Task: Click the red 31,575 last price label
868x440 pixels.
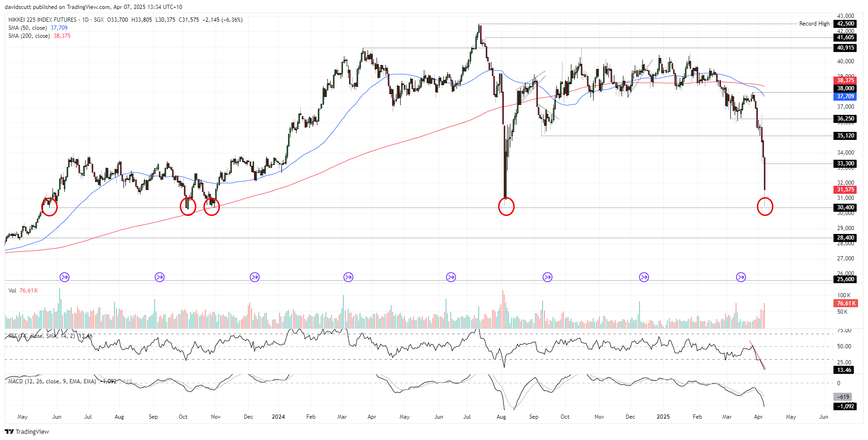Action: pos(845,190)
